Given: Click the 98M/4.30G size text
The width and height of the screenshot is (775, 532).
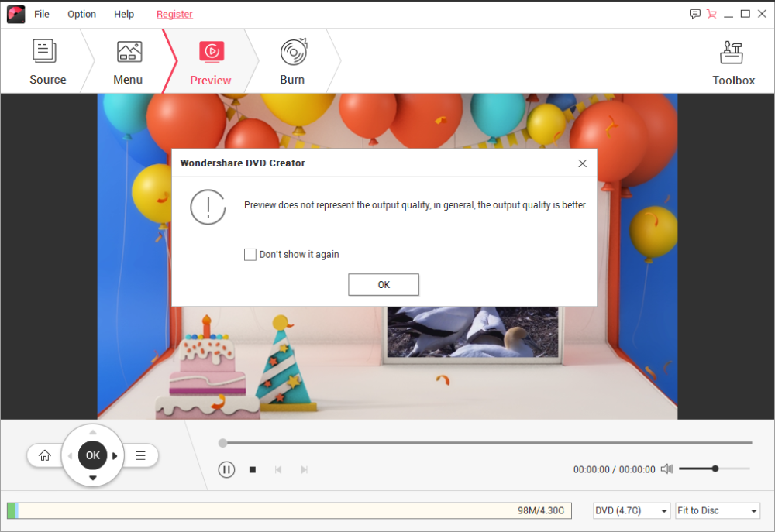Looking at the screenshot, I should (x=541, y=511).
